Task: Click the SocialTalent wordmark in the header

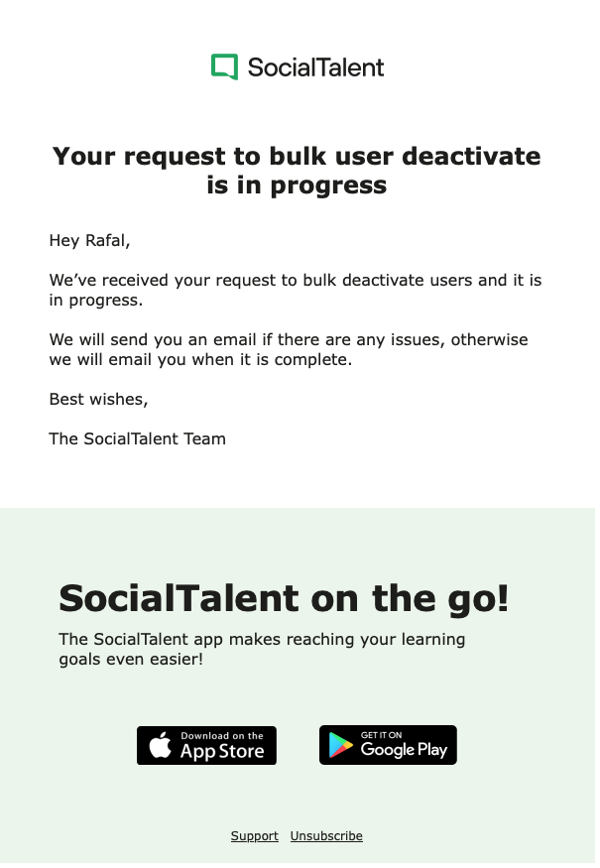Action: pos(315,67)
